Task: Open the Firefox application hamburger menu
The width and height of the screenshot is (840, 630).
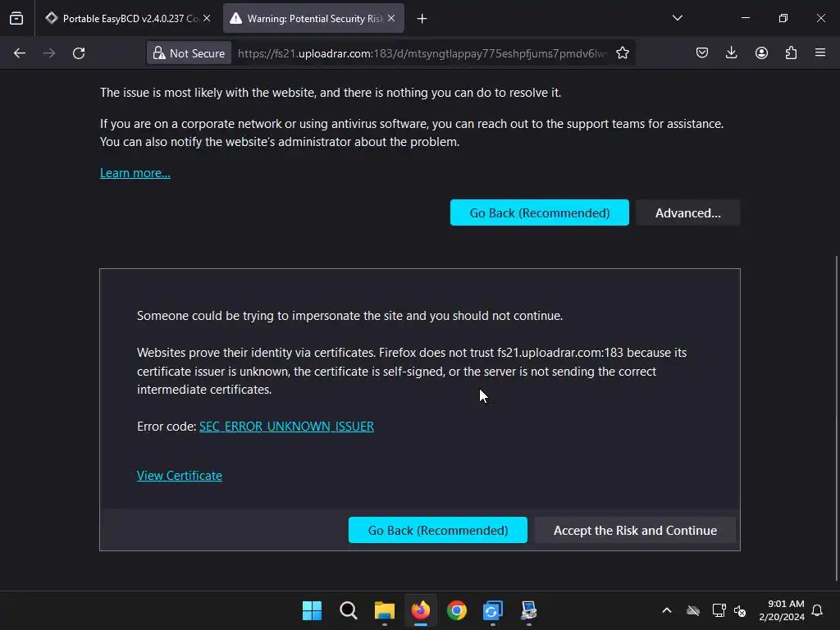Action: click(x=820, y=52)
